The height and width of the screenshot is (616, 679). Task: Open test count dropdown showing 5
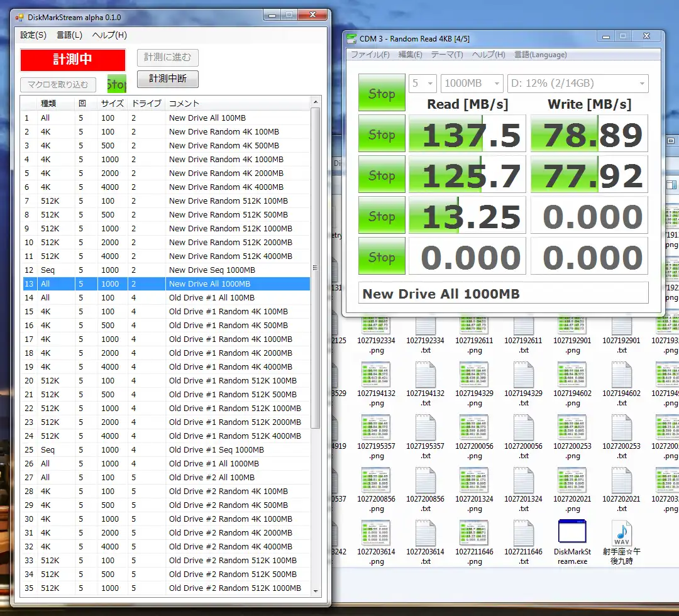click(422, 83)
